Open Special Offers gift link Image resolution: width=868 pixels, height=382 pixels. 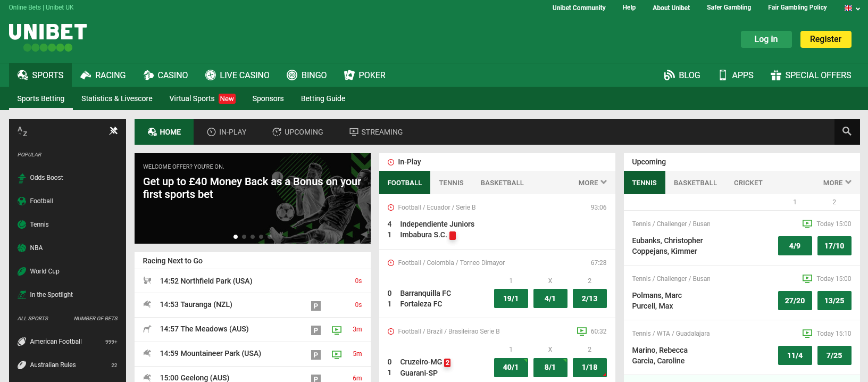click(811, 76)
